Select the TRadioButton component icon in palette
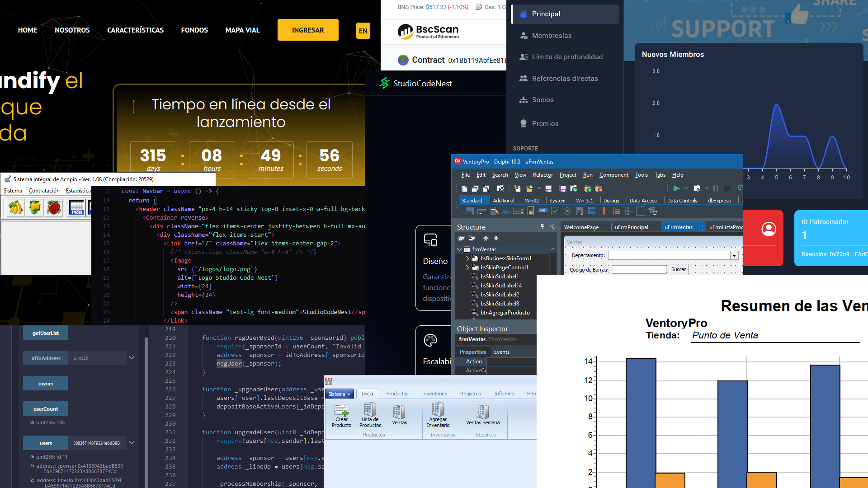Viewport: 868px width, 488px height. 567,211
